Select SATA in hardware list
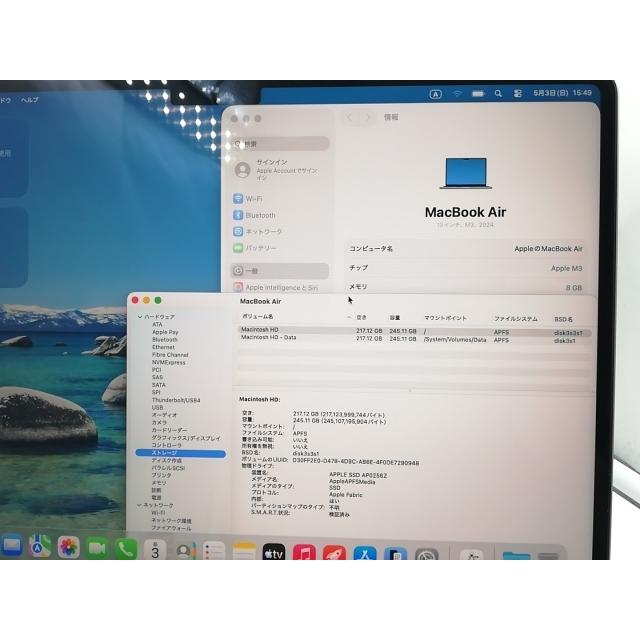This screenshot has width=640, height=640. coord(158,385)
